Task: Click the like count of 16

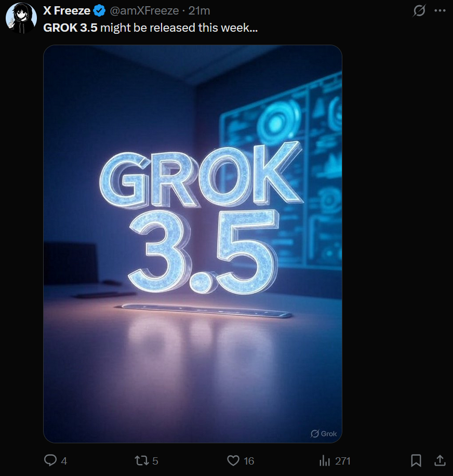Action: tap(249, 461)
